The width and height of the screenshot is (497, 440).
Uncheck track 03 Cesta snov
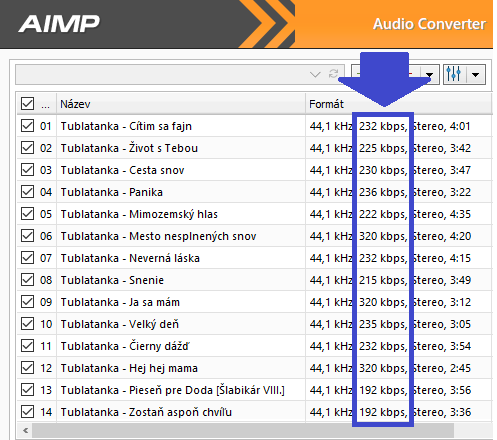point(27,170)
